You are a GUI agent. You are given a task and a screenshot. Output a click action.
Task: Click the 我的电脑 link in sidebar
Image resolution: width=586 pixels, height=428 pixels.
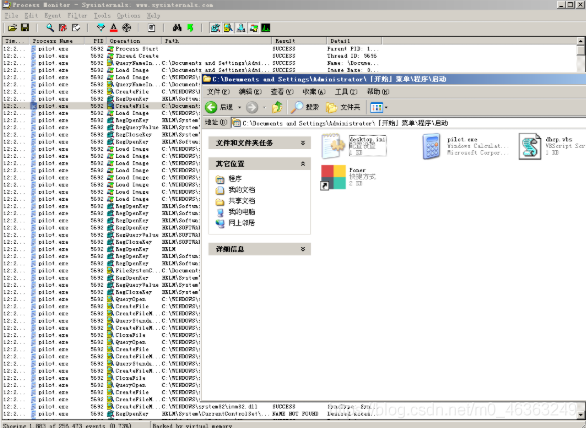click(x=241, y=212)
